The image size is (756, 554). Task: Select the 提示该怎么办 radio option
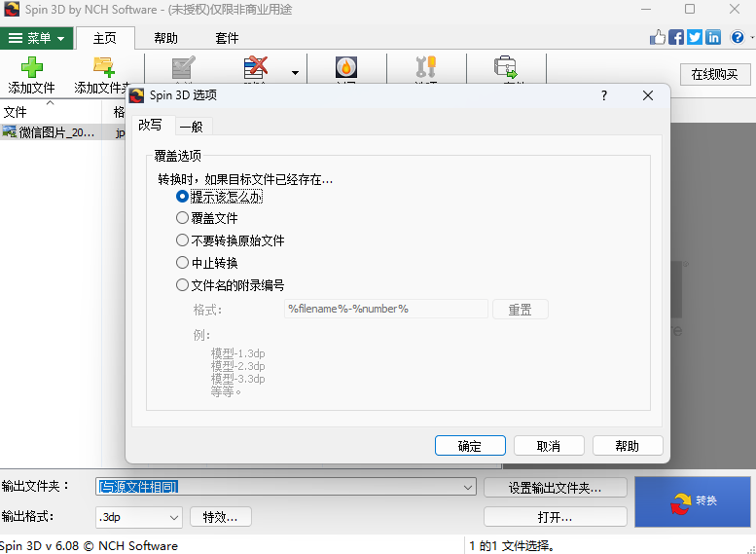220,197
